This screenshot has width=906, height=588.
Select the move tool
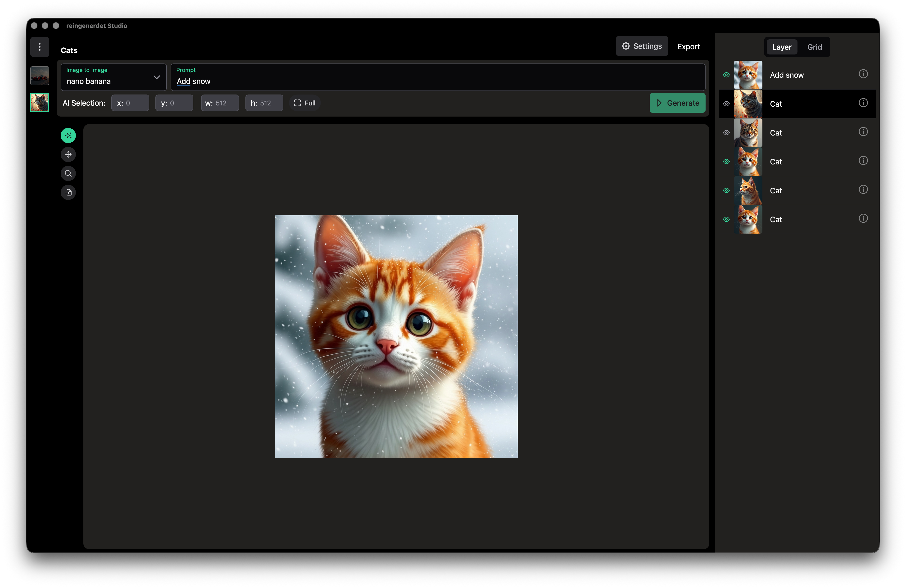(68, 154)
